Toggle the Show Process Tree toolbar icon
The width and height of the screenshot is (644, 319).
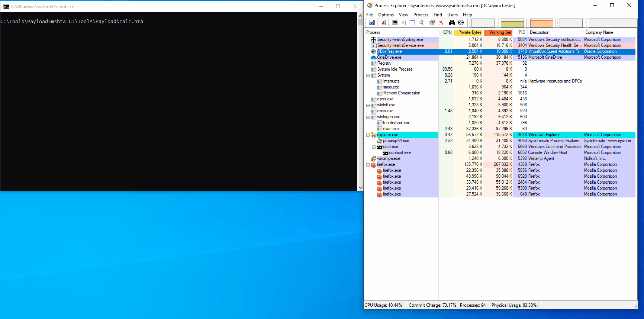(x=403, y=23)
